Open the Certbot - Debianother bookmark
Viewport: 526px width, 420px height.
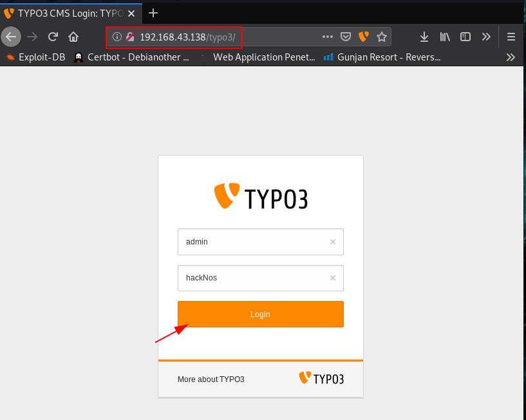pyautogui.click(x=131, y=57)
